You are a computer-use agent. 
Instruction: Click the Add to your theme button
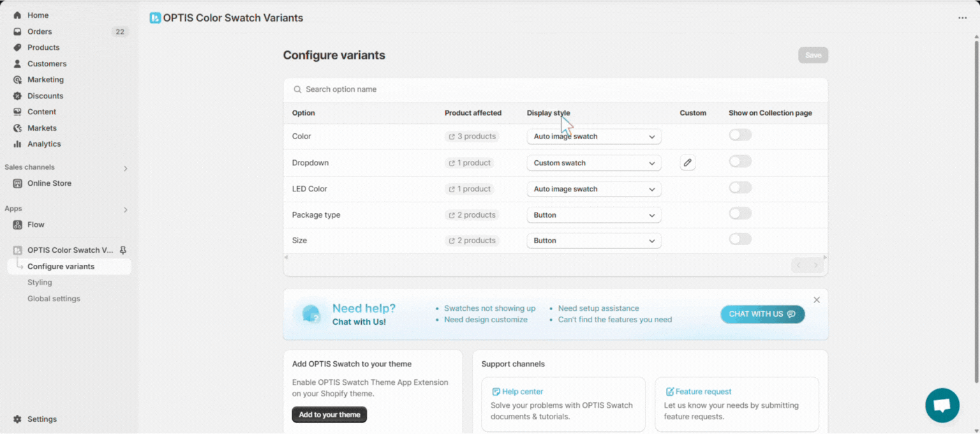pyautogui.click(x=329, y=415)
